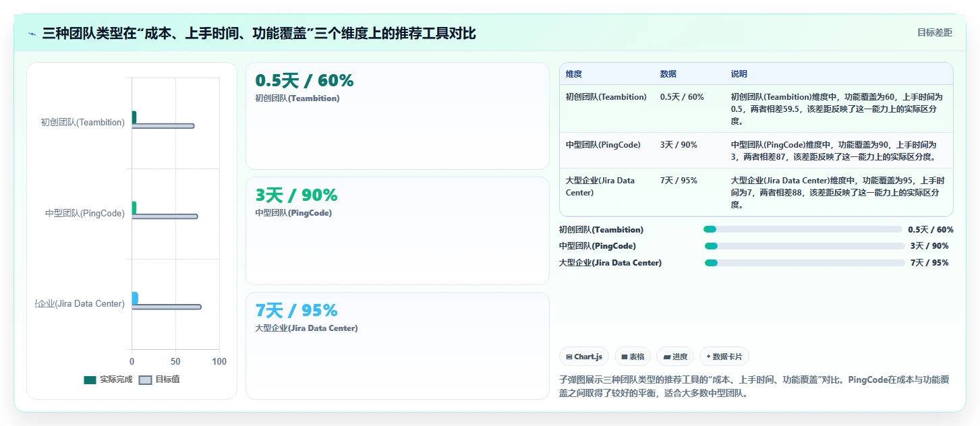Click the lightning icon before the title
Image resolution: width=980 pixels, height=426 pixels.
click(x=32, y=34)
